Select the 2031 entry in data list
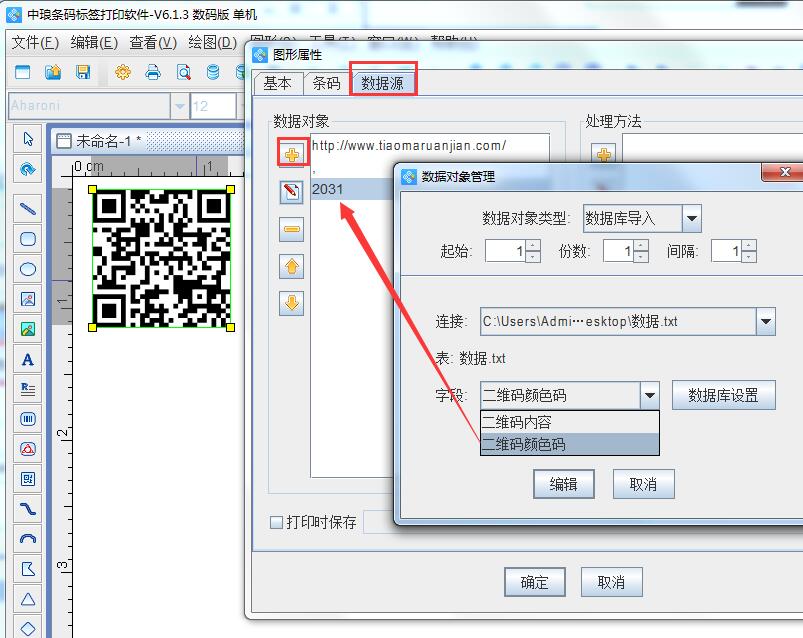This screenshot has height=638, width=803. (328, 189)
